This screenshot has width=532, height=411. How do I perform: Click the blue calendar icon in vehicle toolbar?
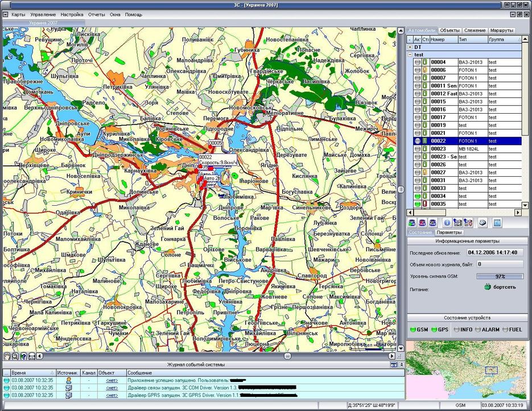497,223
